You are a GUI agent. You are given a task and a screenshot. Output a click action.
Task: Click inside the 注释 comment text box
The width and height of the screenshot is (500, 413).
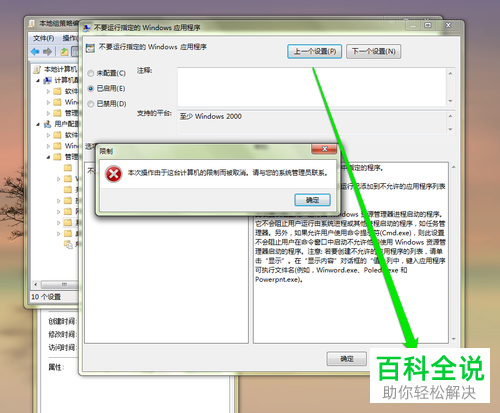pos(312,87)
